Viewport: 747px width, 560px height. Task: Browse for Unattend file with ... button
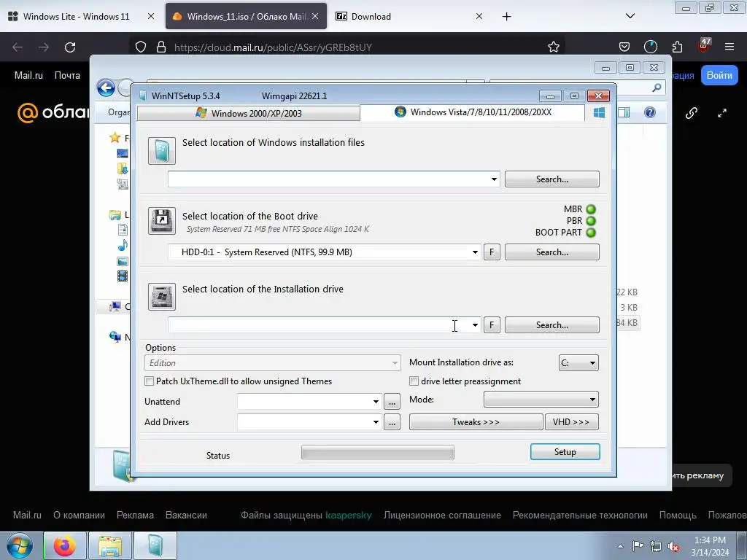[392, 402]
